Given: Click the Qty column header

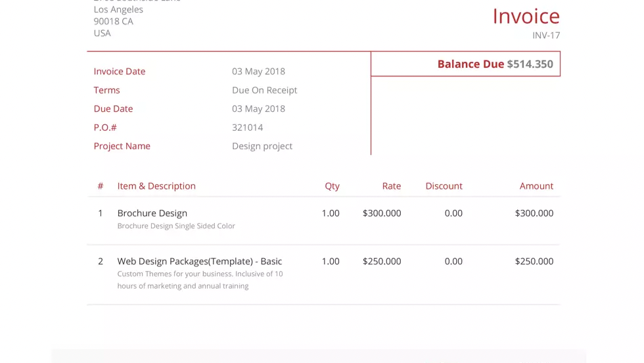Looking at the screenshot, I should 332,186.
